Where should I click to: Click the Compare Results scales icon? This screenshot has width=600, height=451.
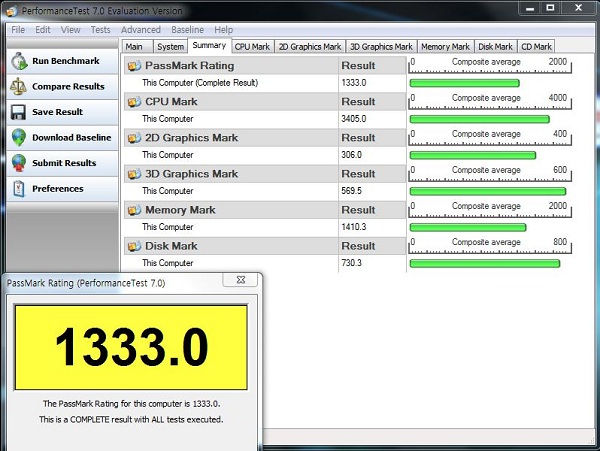18,86
